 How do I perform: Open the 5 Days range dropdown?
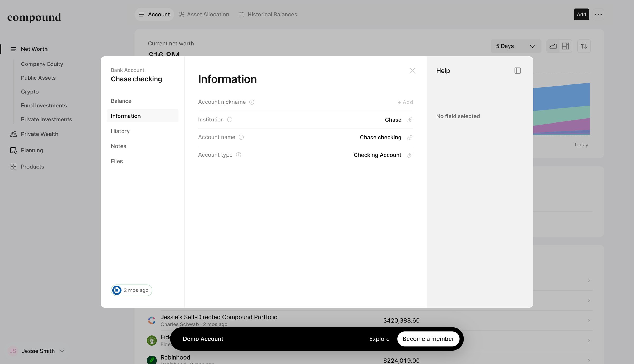point(516,46)
